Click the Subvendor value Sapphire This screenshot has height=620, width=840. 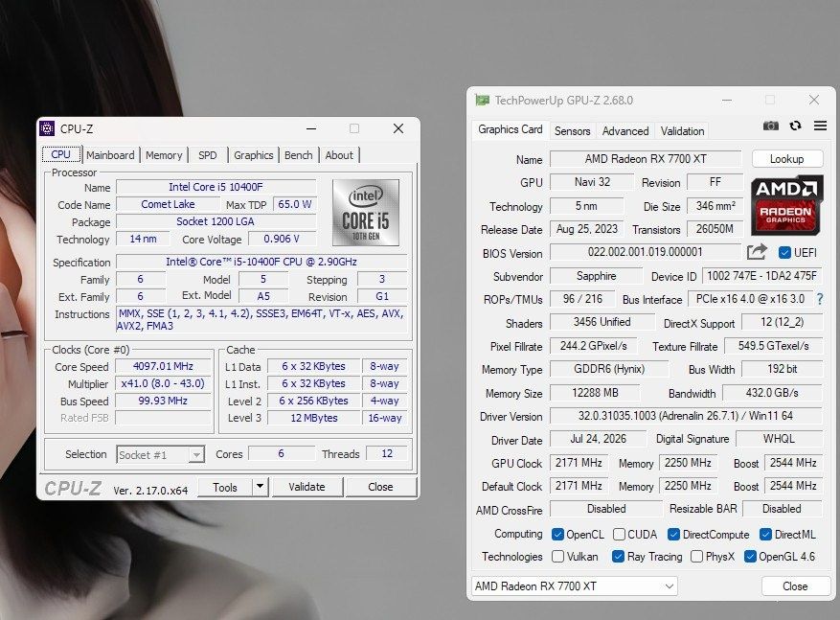click(597, 276)
